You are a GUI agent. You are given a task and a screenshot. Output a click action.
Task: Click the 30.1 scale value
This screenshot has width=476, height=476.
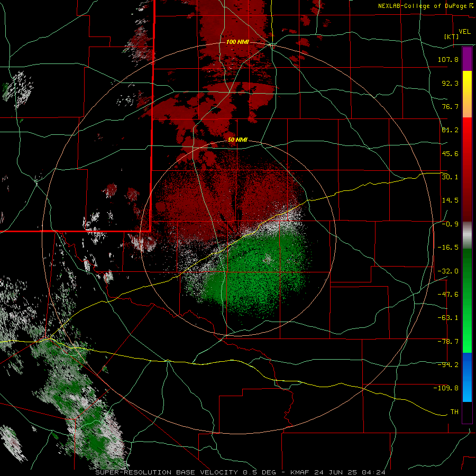450,177
